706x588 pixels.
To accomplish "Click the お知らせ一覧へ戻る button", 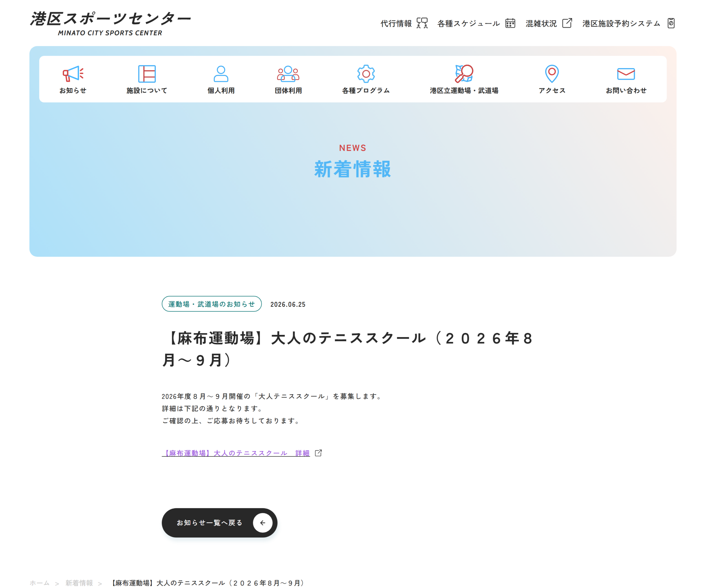I will pyautogui.click(x=219, y=522).
